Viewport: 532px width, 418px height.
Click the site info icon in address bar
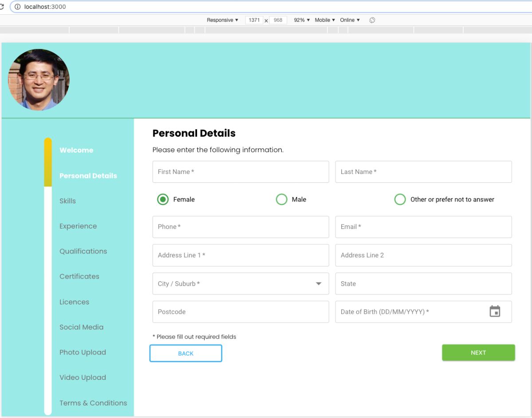(x=18, y=7)
